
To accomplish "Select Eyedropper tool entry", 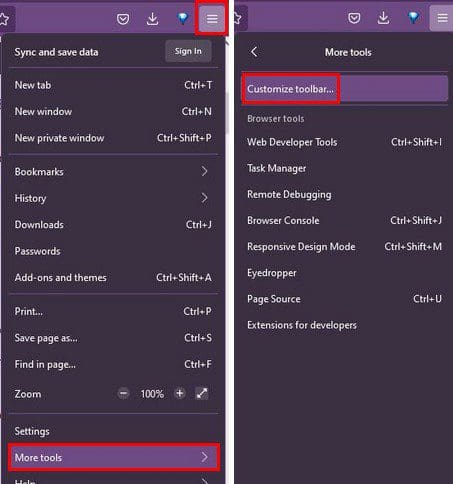I will [345, 273].
